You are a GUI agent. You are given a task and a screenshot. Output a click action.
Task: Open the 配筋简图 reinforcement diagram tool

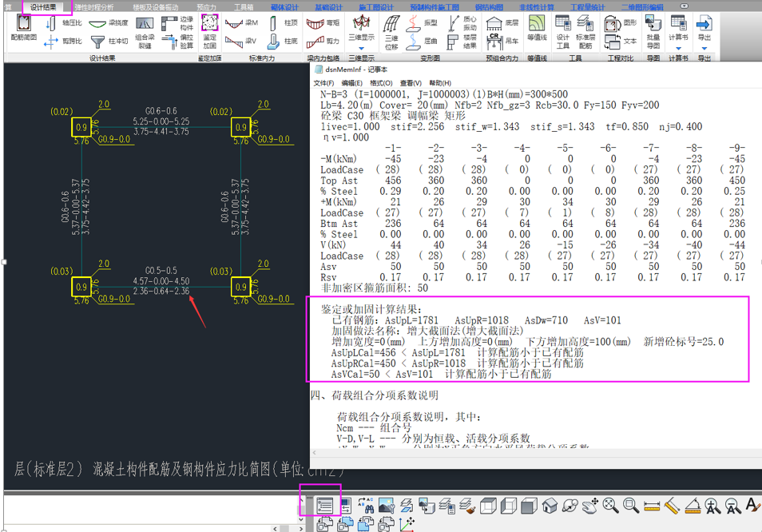click(x=23, y=29)
